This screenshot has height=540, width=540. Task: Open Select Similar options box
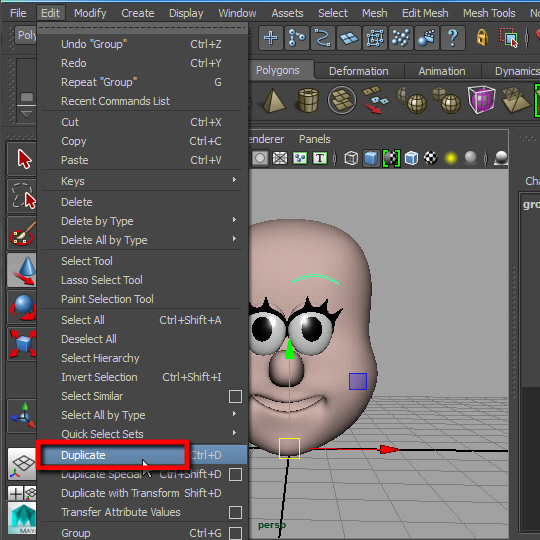tap(235, 396)
